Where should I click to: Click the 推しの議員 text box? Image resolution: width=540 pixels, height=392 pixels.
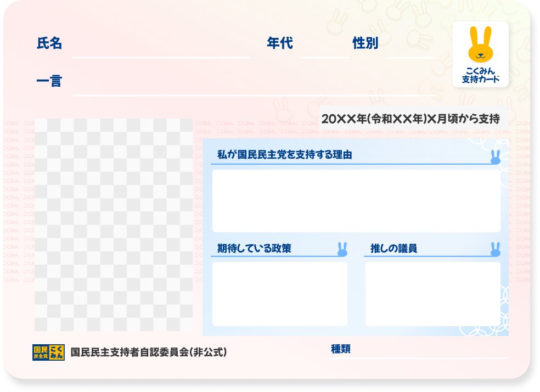coord(432,294)
